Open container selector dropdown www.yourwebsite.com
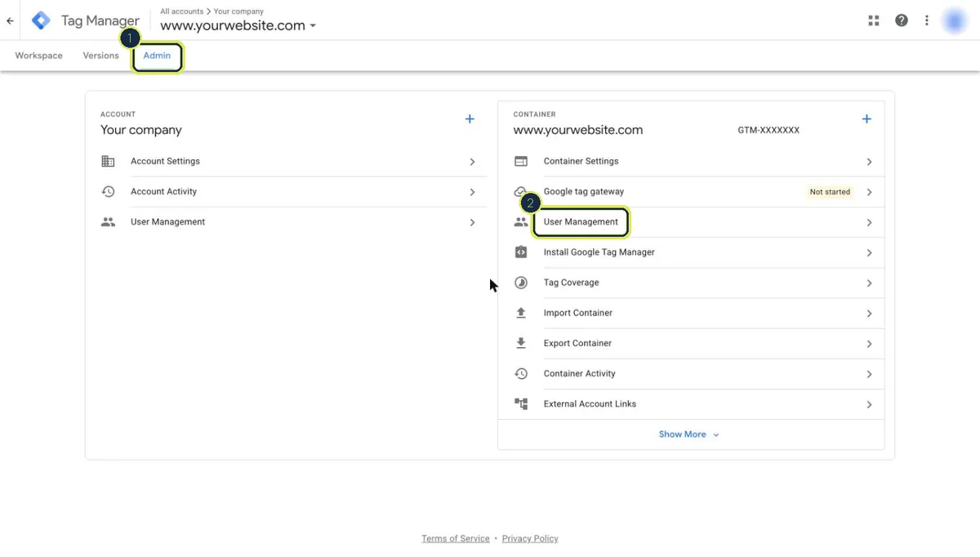The image size is (980, 557). tap(238, 25)
